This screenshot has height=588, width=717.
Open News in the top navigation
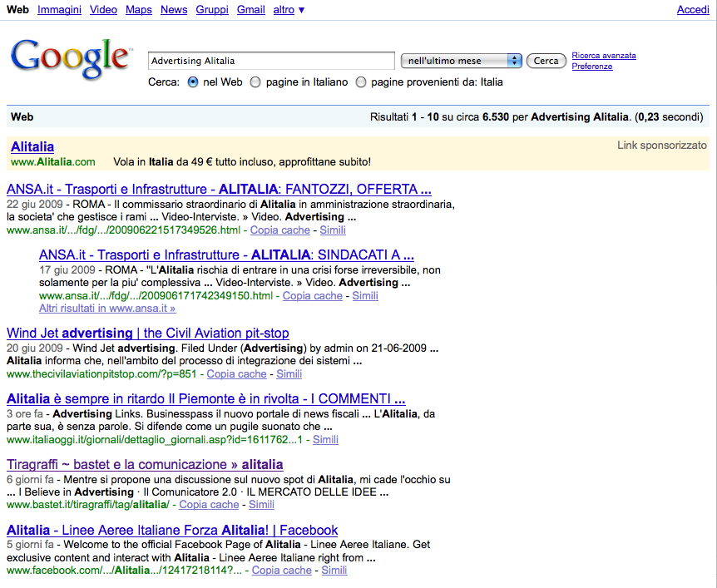coord(174,10)
